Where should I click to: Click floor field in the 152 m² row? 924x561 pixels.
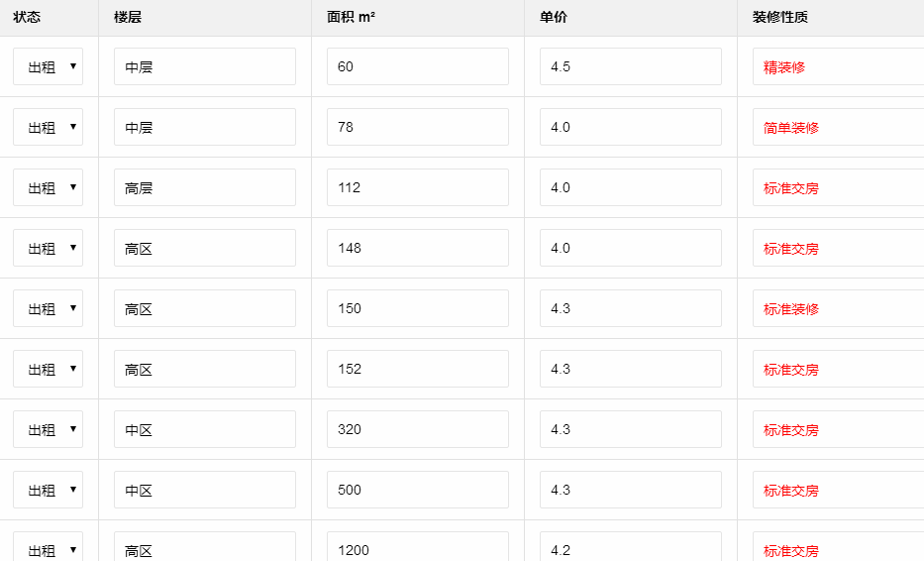point(204,370)
